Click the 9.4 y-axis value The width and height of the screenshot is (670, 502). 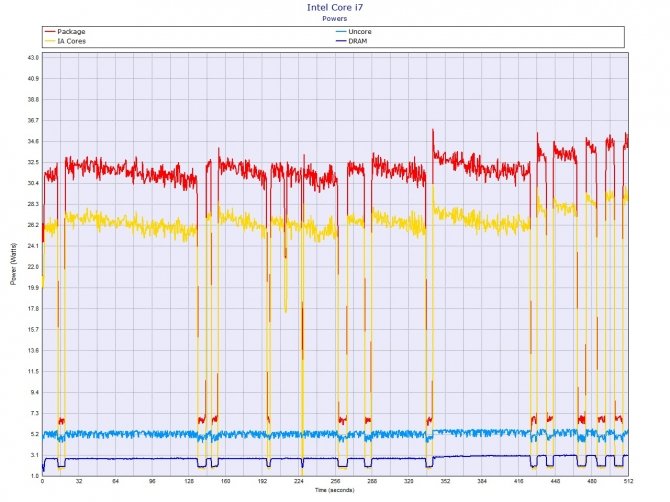point(35,392)
